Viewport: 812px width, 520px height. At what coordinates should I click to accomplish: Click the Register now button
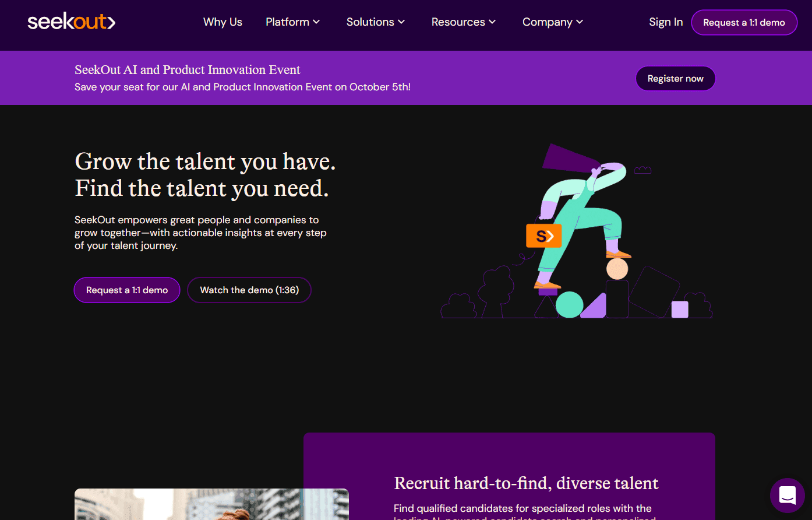click(675, 79)
